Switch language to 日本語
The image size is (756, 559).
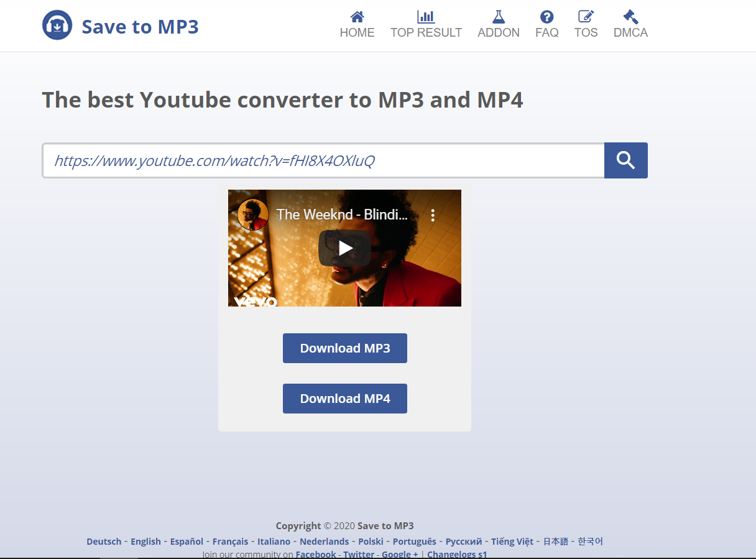point(556,542)
